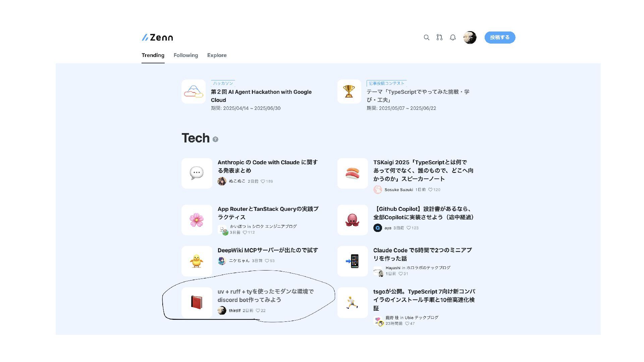Click the baby chick emoji article icon
Image resolution: width=644 pixels, height=362 pixels.
coord(197,261)
